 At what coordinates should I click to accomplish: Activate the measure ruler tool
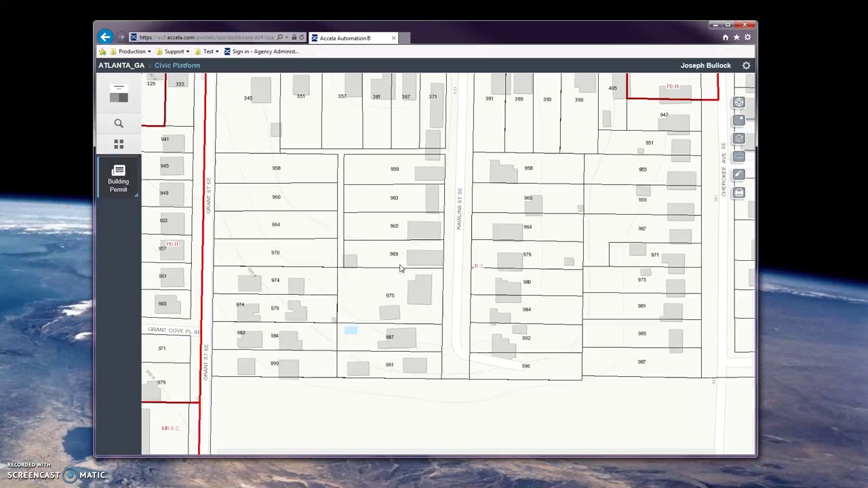pos(739,157)
